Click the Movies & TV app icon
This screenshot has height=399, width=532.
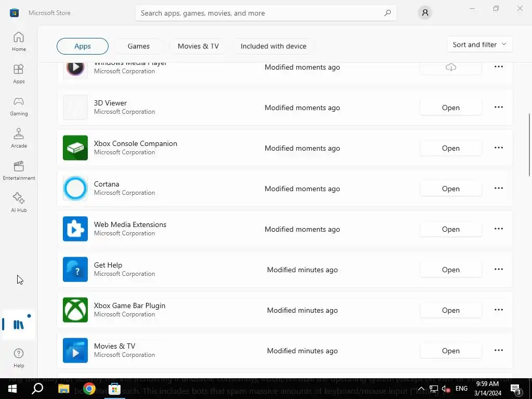pos(75,351)
